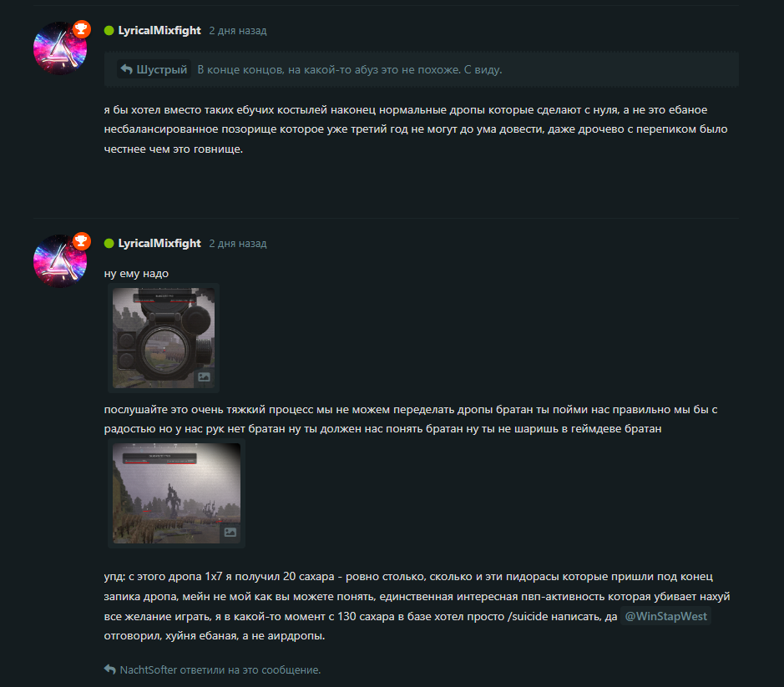The width and height of the screenshot is (784, 687).
Task: Click image icon on landscape screenshot thumbnail
Action: 230,532
